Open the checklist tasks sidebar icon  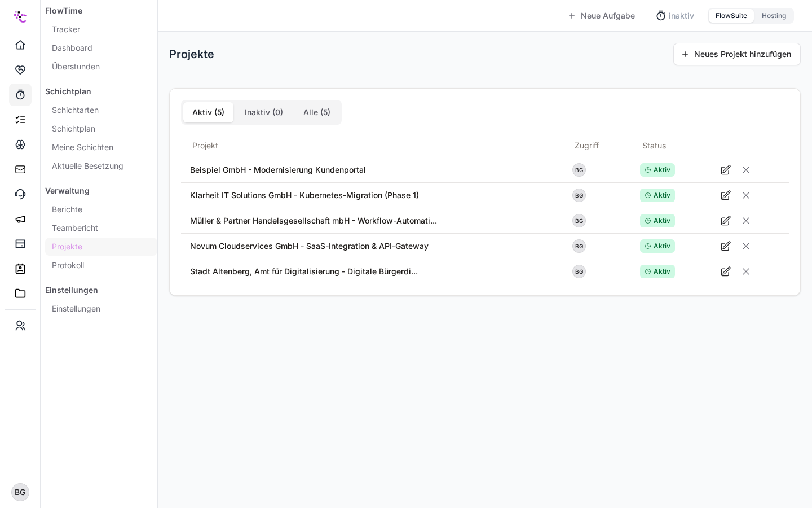[20, 120]
